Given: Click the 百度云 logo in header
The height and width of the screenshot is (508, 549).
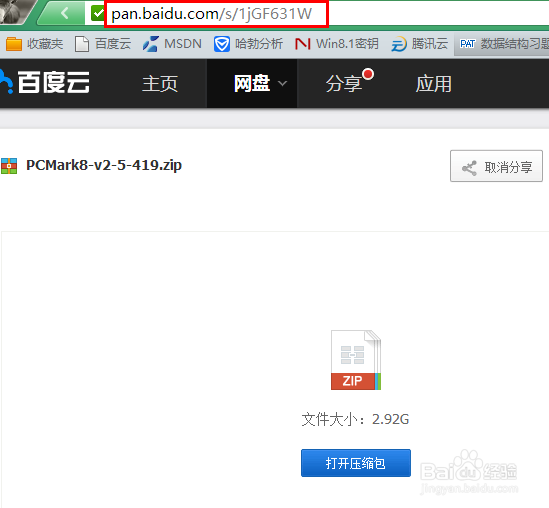Looking at the screenshot, I should [45, 83].
